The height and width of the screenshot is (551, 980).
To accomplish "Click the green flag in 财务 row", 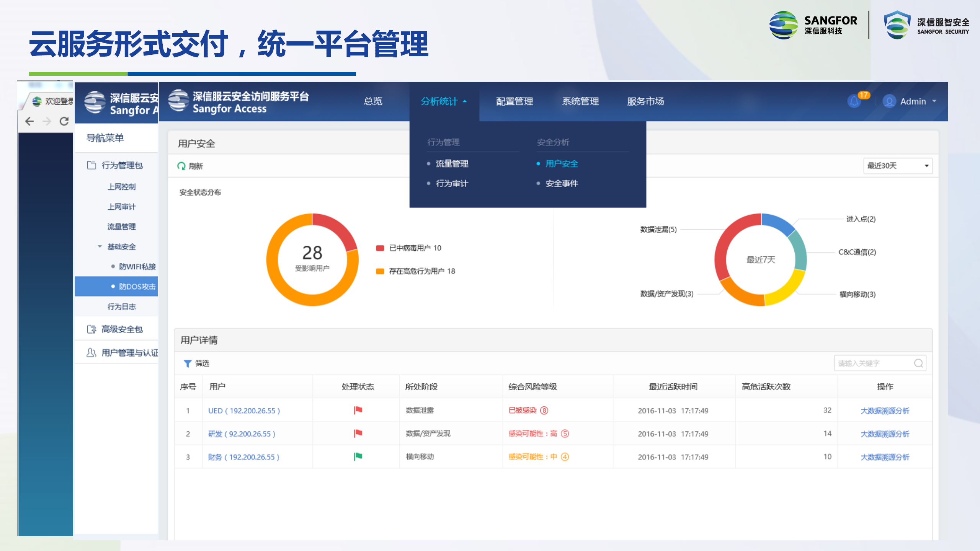I will pyautogui.click(x=358, y=456).
